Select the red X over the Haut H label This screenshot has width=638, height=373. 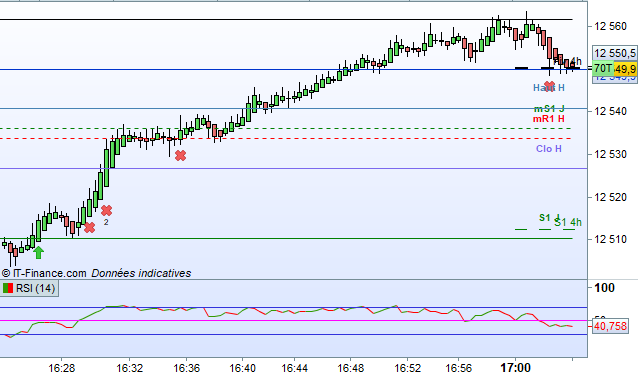[x=549, y=86]
